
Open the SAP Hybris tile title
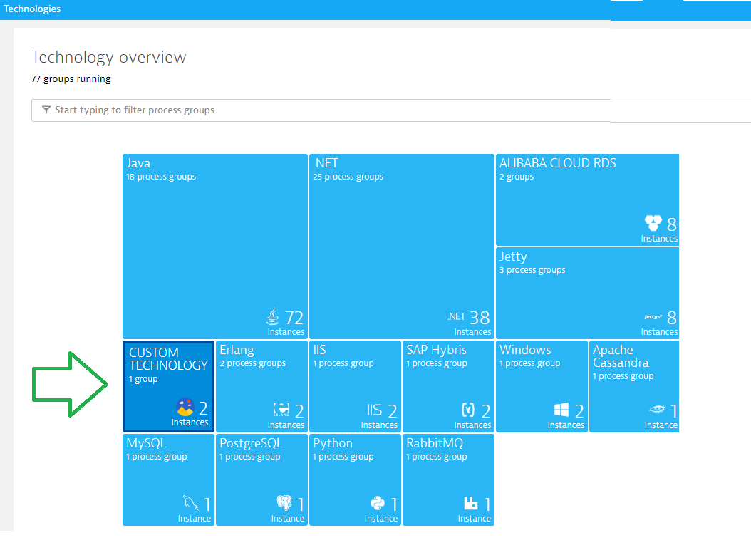436,351
